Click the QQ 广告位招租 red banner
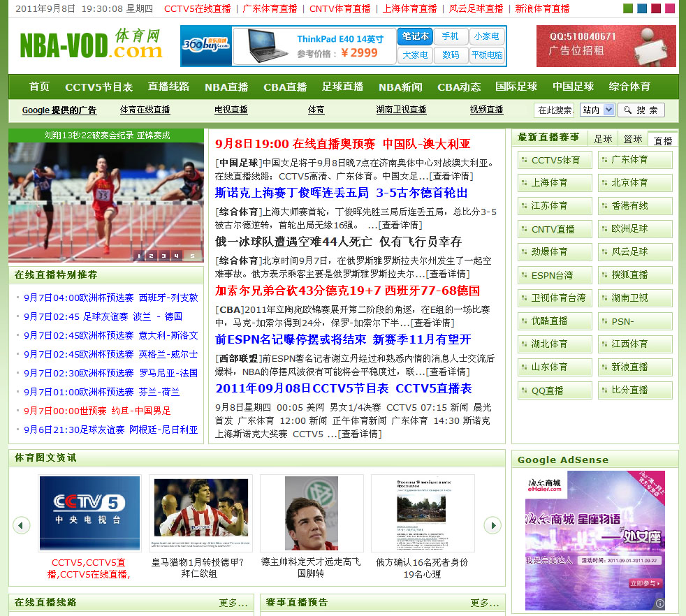Screen dimensions: 686x616 point(606,46)
